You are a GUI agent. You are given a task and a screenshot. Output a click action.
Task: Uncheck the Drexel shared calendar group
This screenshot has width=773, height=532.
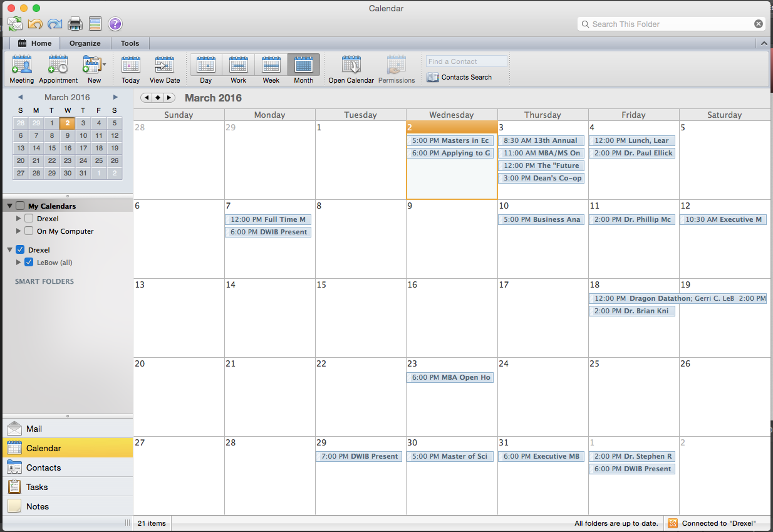[20, 250]
